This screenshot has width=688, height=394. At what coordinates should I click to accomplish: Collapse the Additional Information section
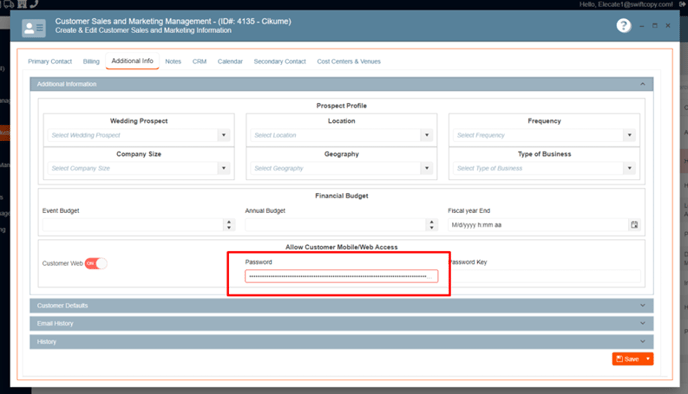642,84
